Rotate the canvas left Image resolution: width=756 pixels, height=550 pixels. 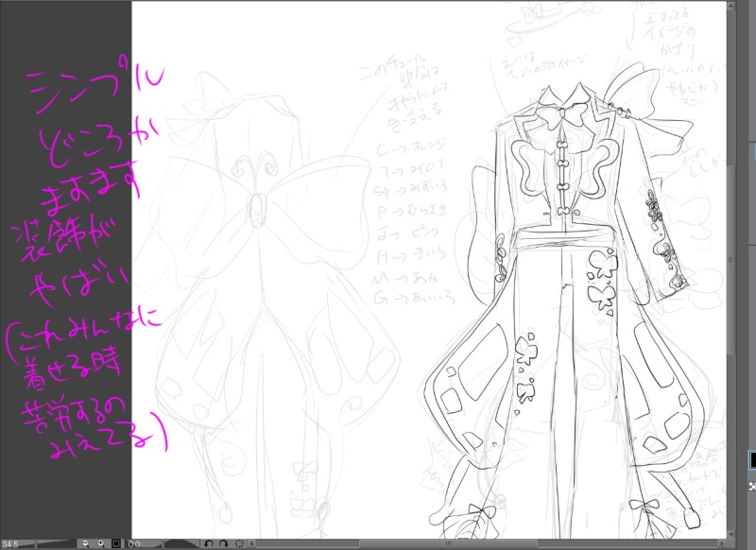pyautogui.click(x=209, y=543)
